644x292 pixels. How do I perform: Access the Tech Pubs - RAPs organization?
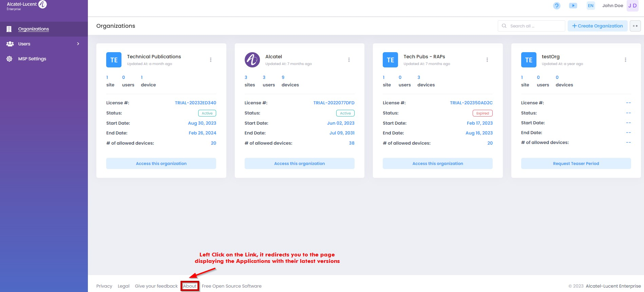pos(438,164)
